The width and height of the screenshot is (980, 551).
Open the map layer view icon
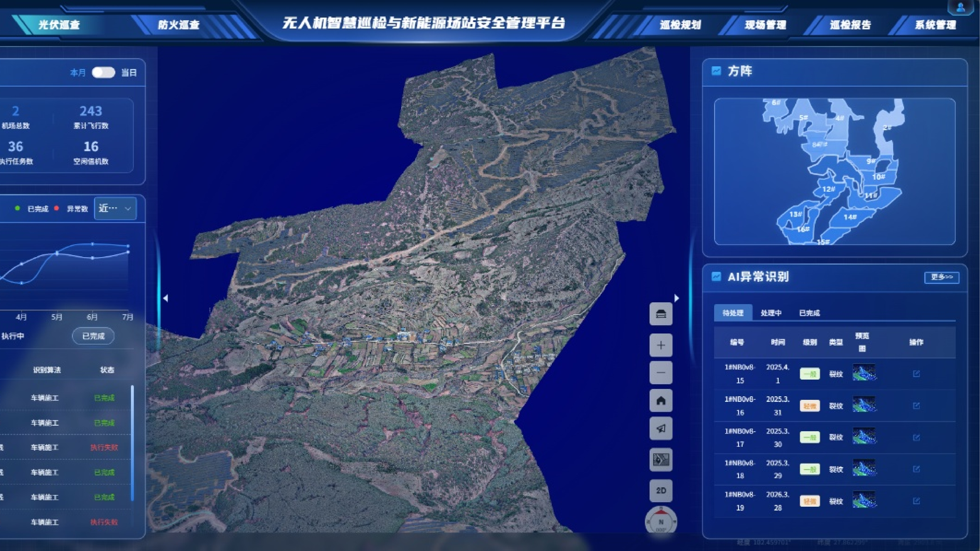click(x=661, y=460)
